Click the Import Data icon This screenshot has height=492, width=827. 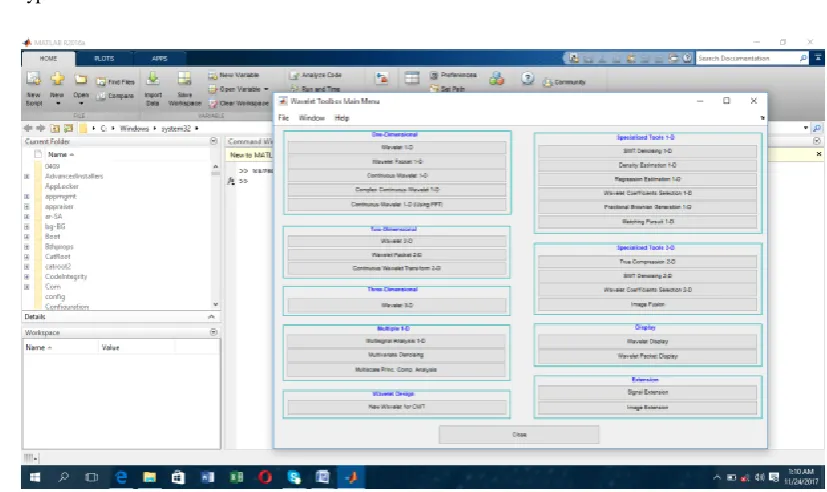tap(153, 79)
